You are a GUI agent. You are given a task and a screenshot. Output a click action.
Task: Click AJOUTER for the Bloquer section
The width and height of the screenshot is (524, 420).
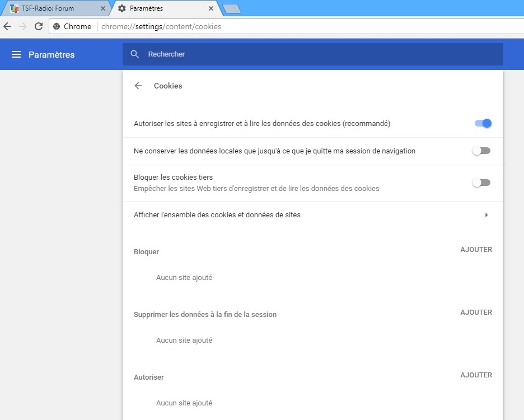[476, 250]
